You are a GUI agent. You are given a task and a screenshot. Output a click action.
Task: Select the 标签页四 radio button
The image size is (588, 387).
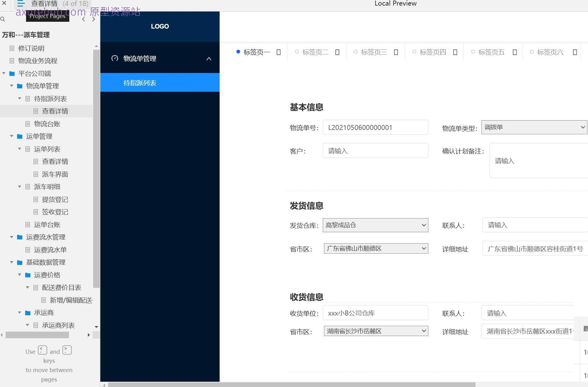point(414,52)
